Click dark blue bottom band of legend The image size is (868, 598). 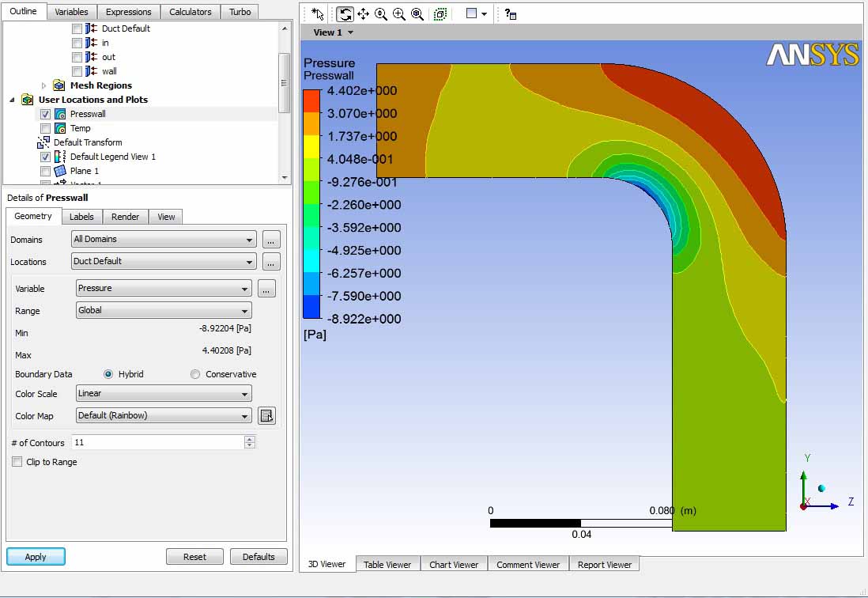(x=311, y=307)
